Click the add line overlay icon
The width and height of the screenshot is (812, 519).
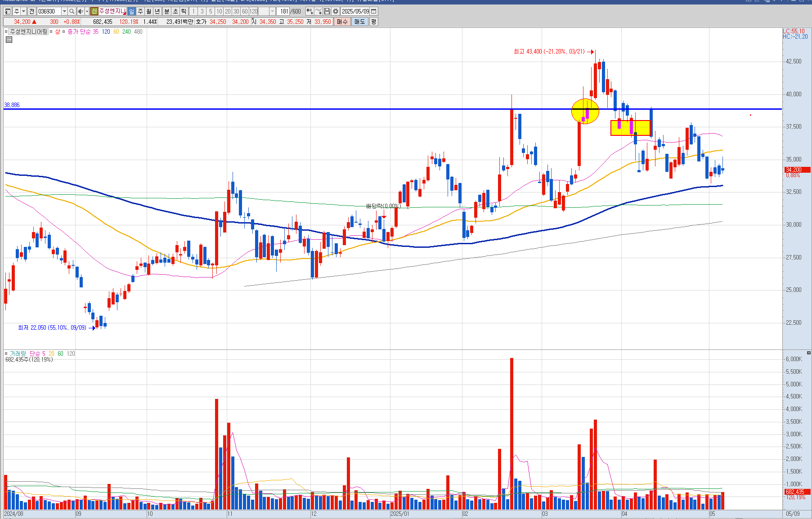coord(319,11)
